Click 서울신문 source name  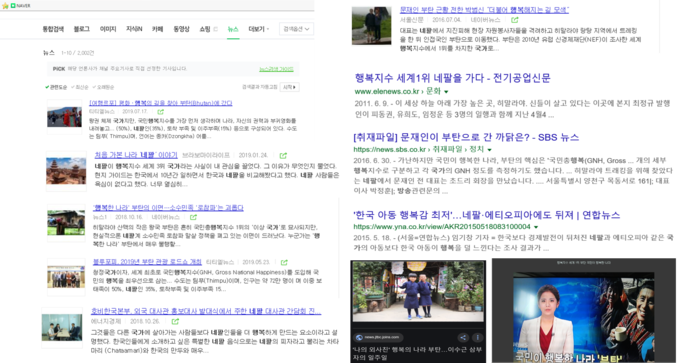(411, 20)
